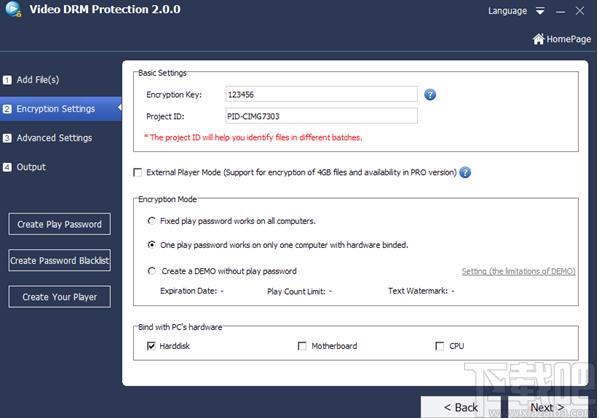Click Create Password Blacklist button
The height and width of the screenshot is (418, 599).
(60, 260)
